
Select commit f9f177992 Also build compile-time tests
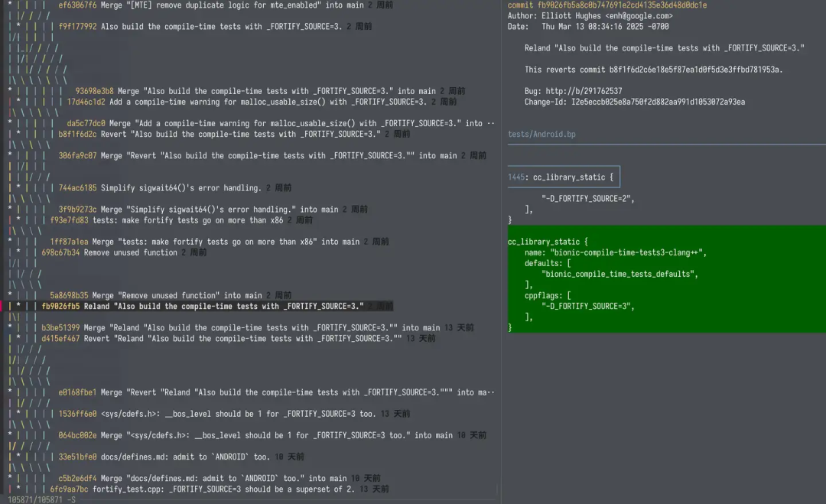pyautogui.click(x=215, y=26)
